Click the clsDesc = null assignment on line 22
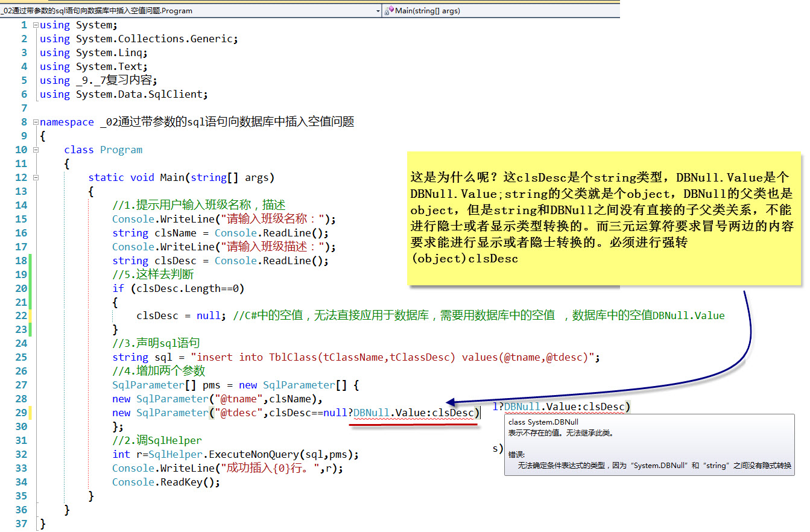810x532 pixels. pyautogui.click(x=181, y=315)
